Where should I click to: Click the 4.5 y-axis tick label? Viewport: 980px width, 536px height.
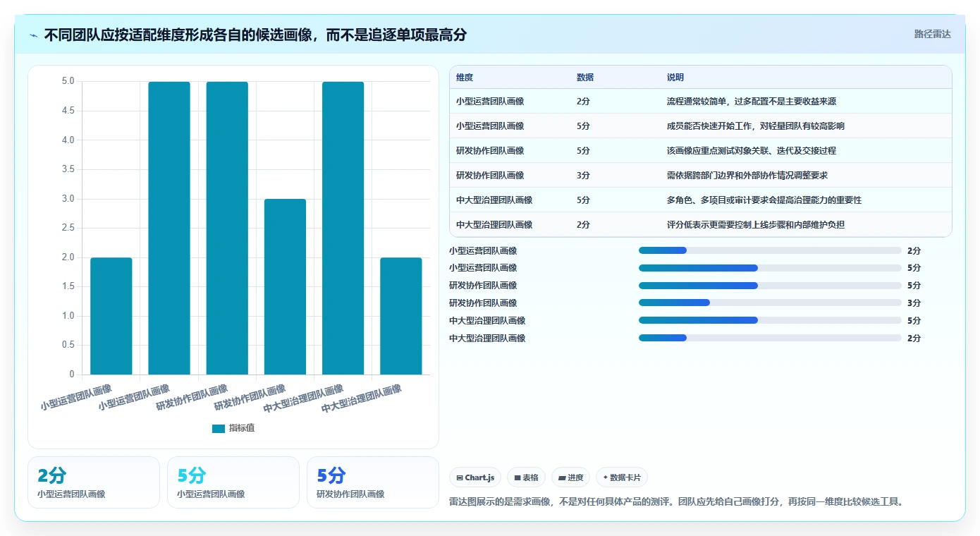click(68, 111)
